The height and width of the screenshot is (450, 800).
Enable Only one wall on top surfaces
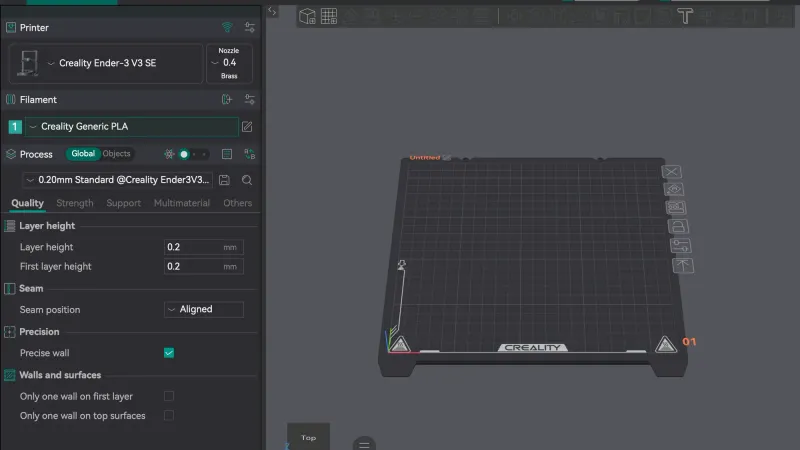[x=169, y=416]
